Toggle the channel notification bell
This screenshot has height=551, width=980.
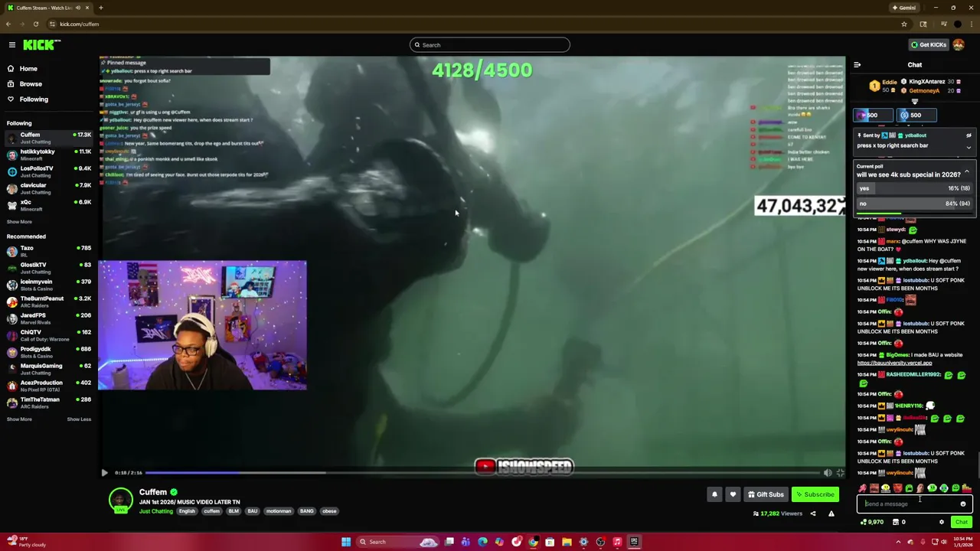click(714, 494)
